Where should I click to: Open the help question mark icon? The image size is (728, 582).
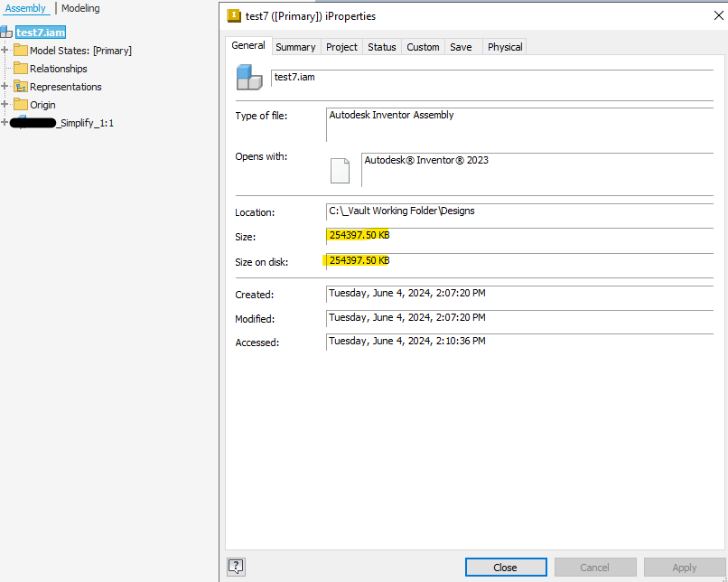[x=236, y=566]
